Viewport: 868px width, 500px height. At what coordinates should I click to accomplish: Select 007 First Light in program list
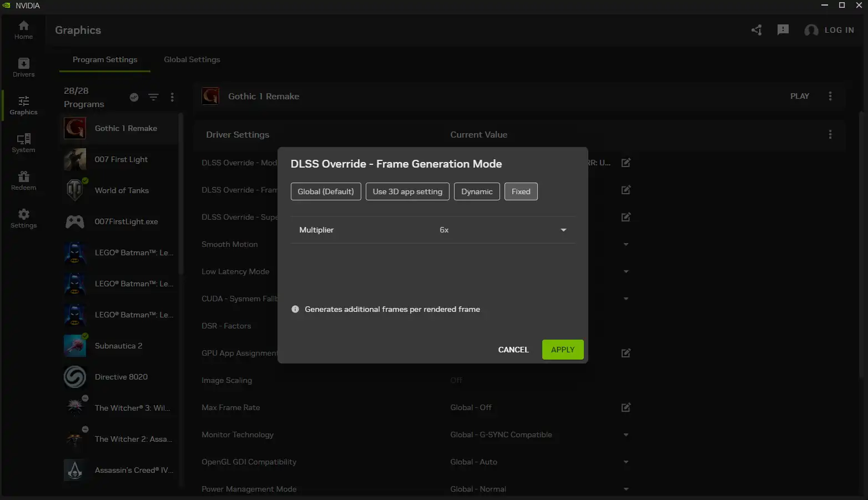pos(119,159)
